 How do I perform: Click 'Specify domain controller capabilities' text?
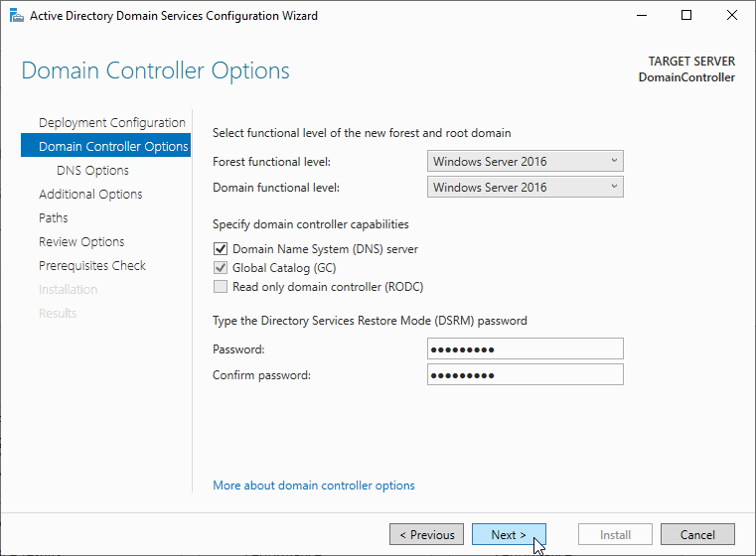point(311,224)
